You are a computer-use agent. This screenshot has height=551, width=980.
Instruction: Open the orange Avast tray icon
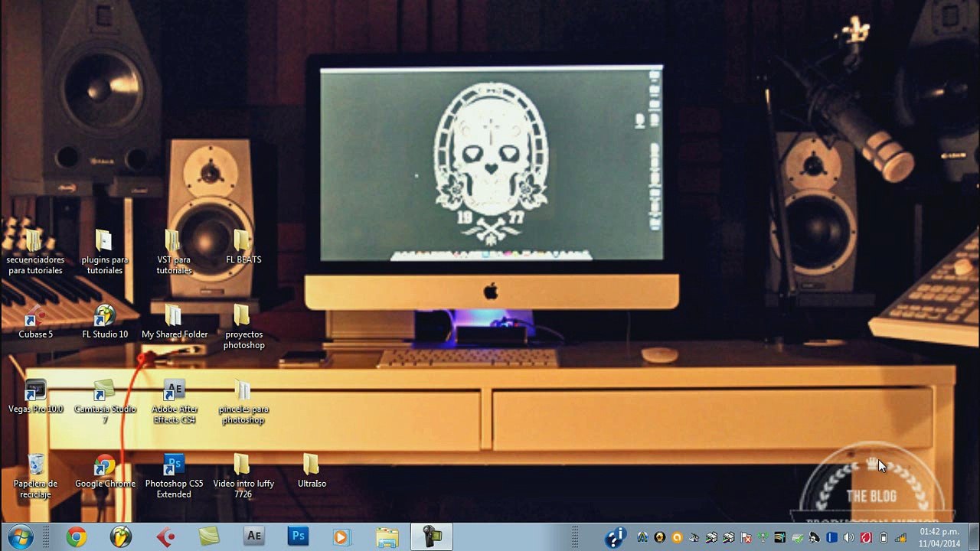677,538
